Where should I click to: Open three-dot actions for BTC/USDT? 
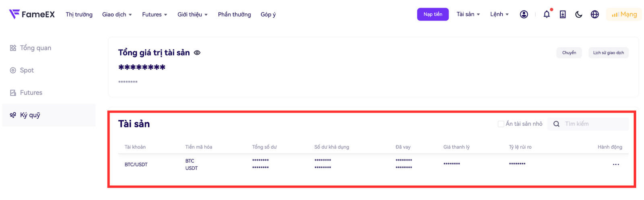point(615,165)
